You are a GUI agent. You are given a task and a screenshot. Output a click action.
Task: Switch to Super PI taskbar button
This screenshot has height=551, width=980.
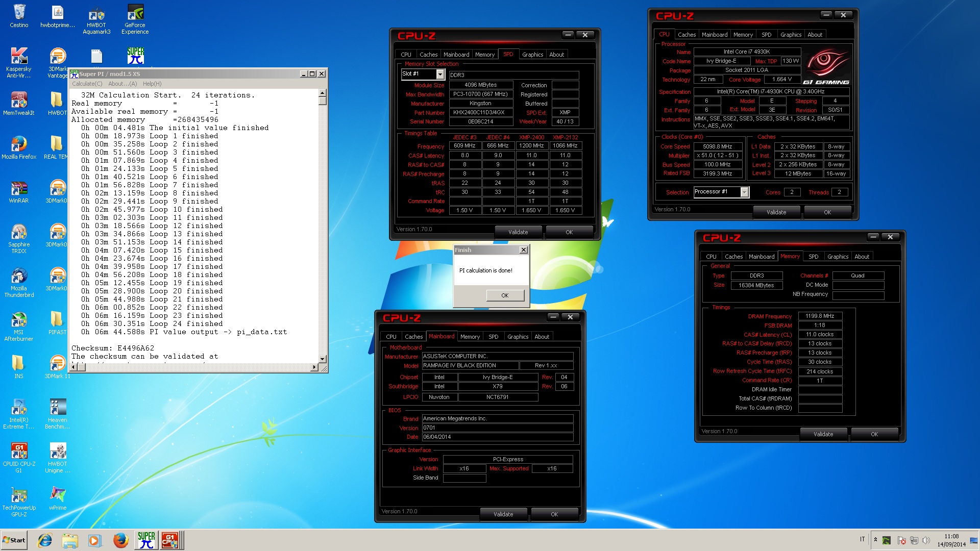point(146,540)
